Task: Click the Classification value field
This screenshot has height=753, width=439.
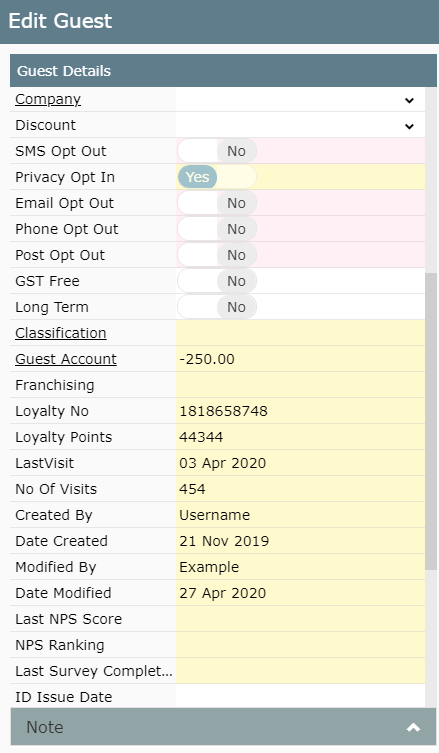Action: [300, 333]
